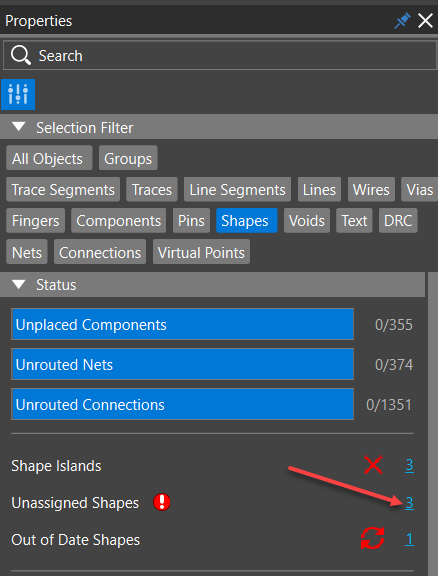Click red X icon beside Shape Islands
The image size is (438, 576).
coord(373,465)
